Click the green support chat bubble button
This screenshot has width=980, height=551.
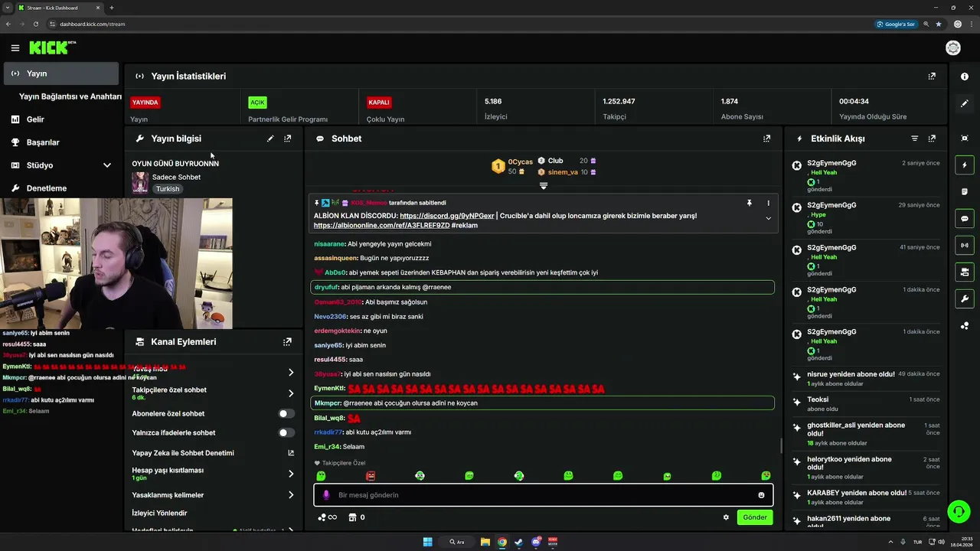959,510
